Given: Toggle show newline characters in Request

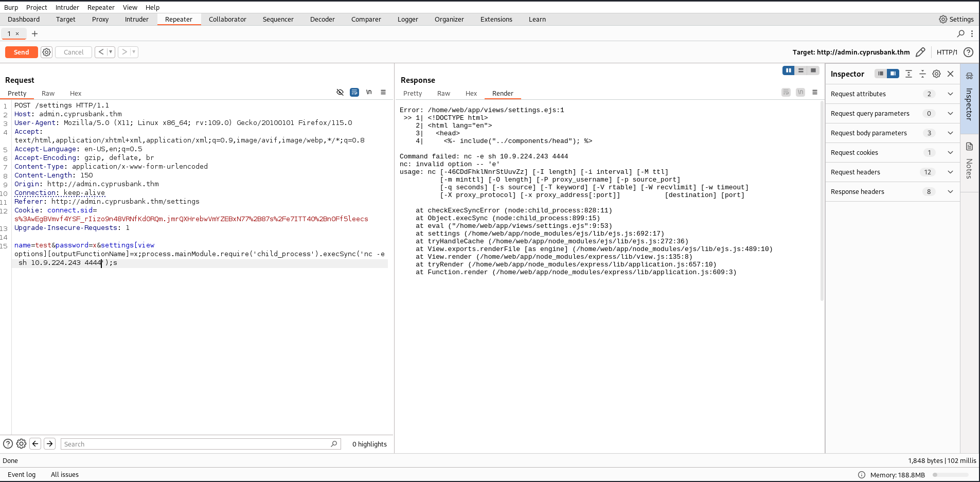Looking at the screenshot, I should [369, 92].
